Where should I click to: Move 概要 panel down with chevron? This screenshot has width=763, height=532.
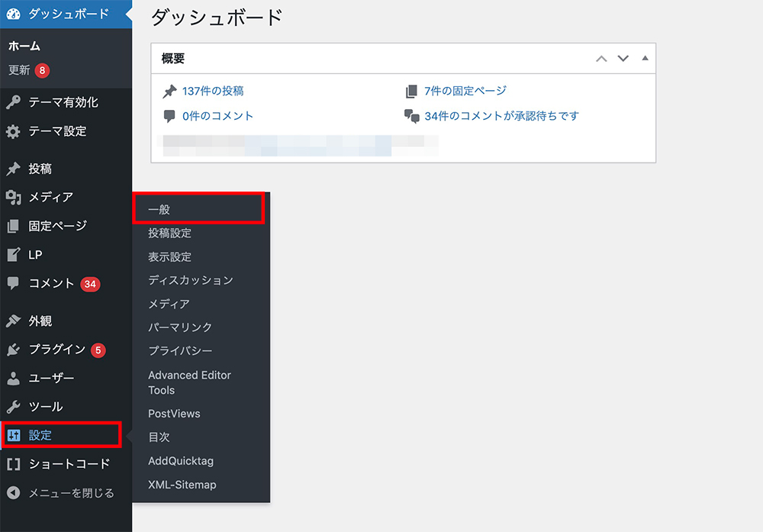pos(623,59)
